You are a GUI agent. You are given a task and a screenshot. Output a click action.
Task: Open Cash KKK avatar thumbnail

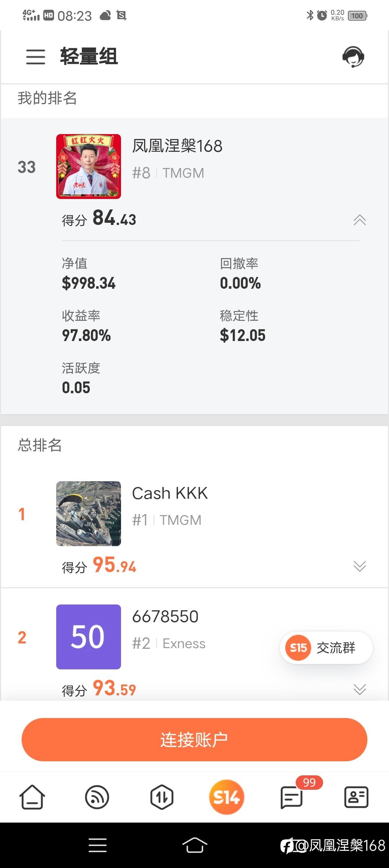pos(89,514)
